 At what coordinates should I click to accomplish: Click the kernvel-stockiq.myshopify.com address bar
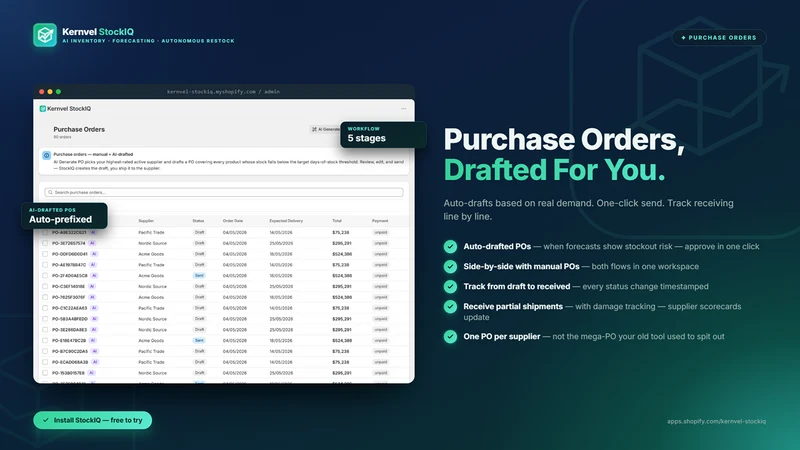(223, 92)
